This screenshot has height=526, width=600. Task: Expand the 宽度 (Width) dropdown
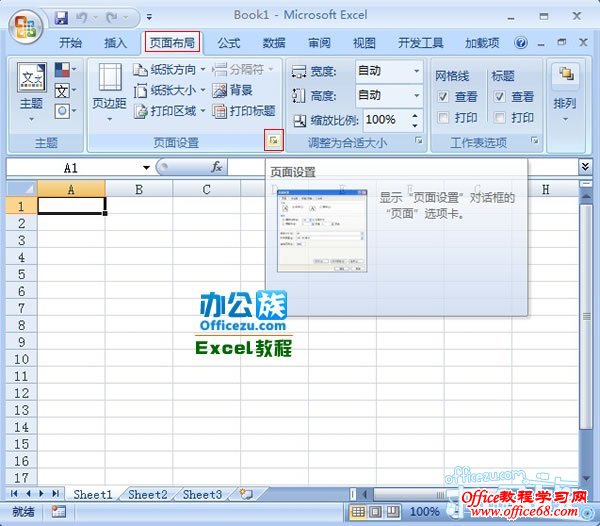pyautogui.click(x=417, y=71)
